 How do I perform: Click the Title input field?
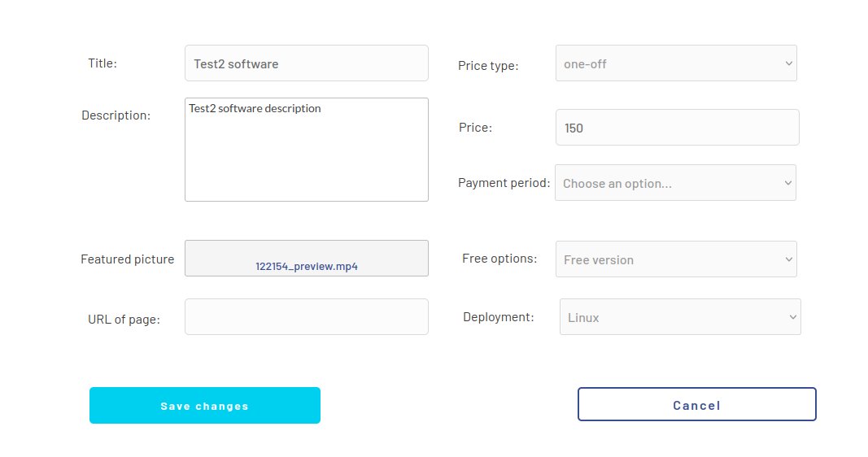click(306, 63)
